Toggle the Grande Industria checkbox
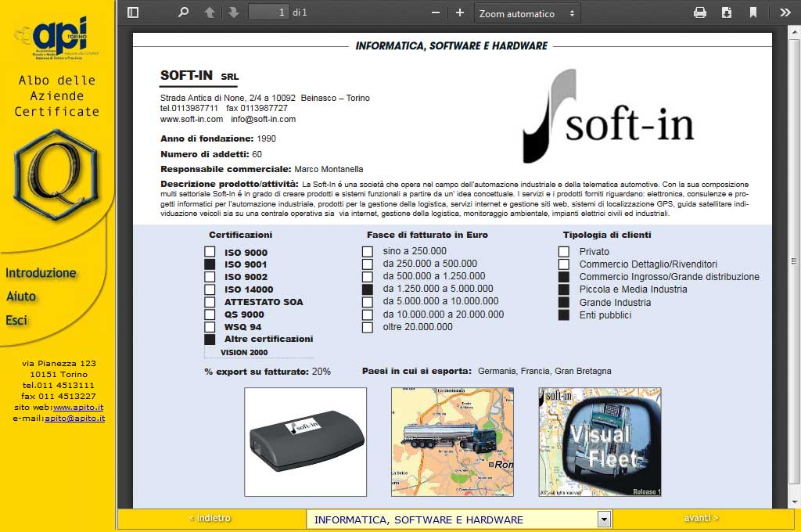The image size is (801, 532). pos(563,302)
